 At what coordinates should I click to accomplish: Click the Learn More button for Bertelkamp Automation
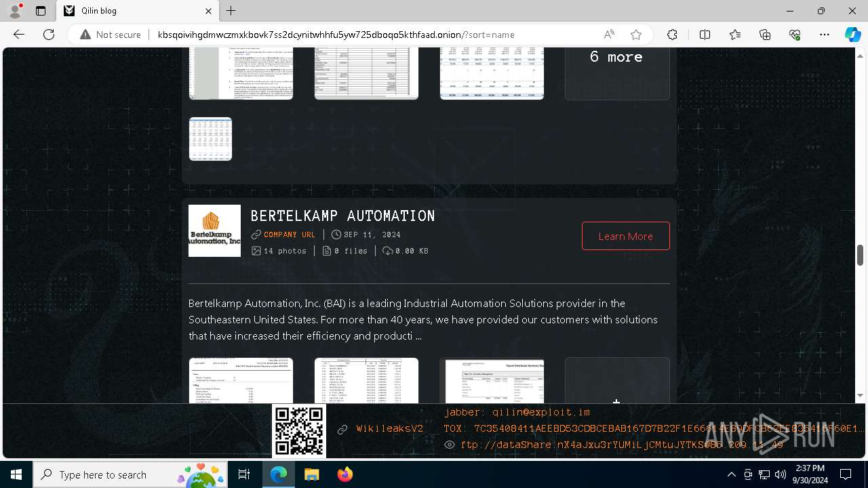[x=625, y=236]
